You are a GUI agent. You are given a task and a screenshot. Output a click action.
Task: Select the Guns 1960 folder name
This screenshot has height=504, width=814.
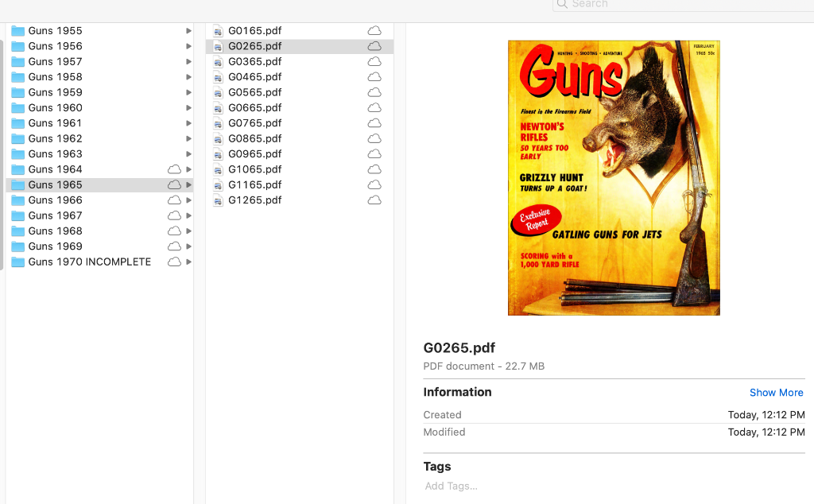(55, 108)
